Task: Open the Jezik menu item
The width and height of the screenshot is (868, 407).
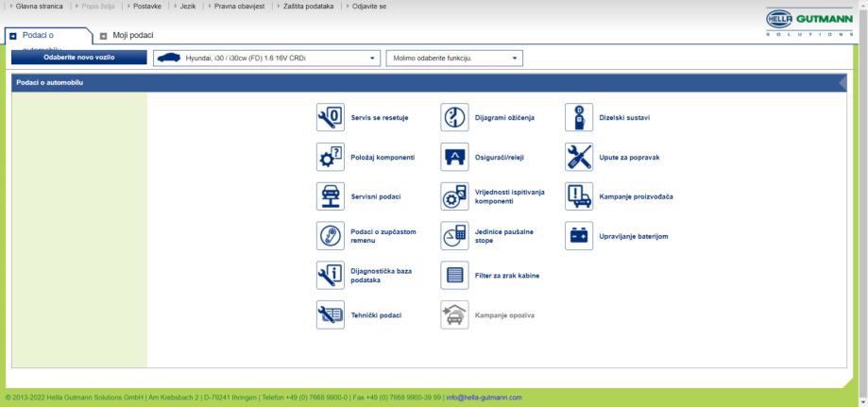Action: (188, 6)
